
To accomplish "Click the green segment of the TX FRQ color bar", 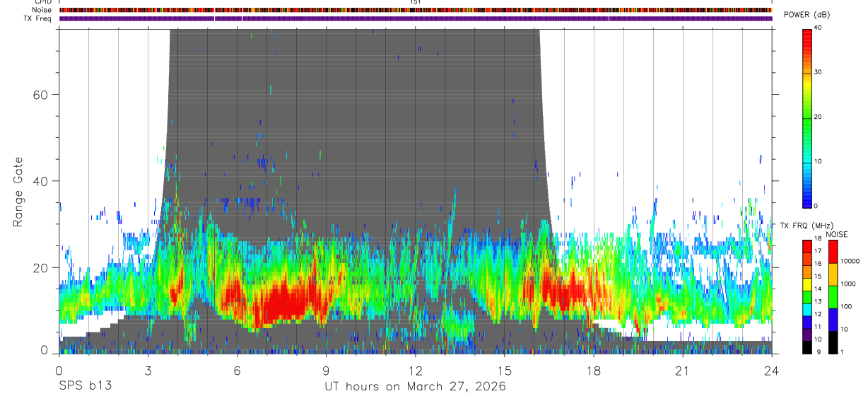I will click(x=807, y=297).
